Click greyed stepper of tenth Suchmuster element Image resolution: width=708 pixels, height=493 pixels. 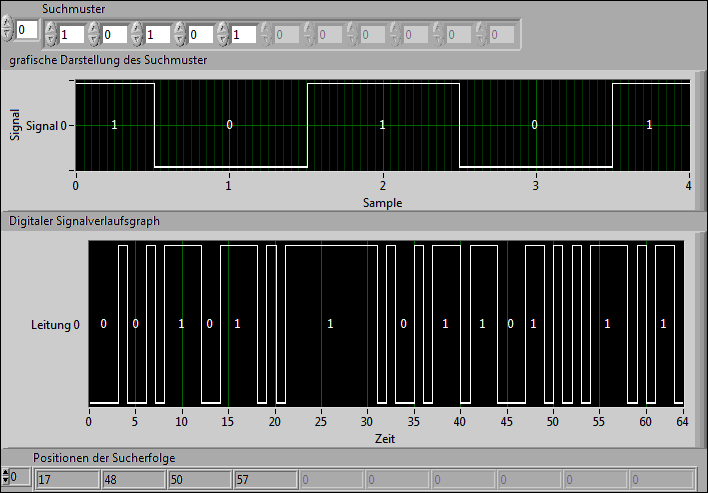(x=438, y=34)
